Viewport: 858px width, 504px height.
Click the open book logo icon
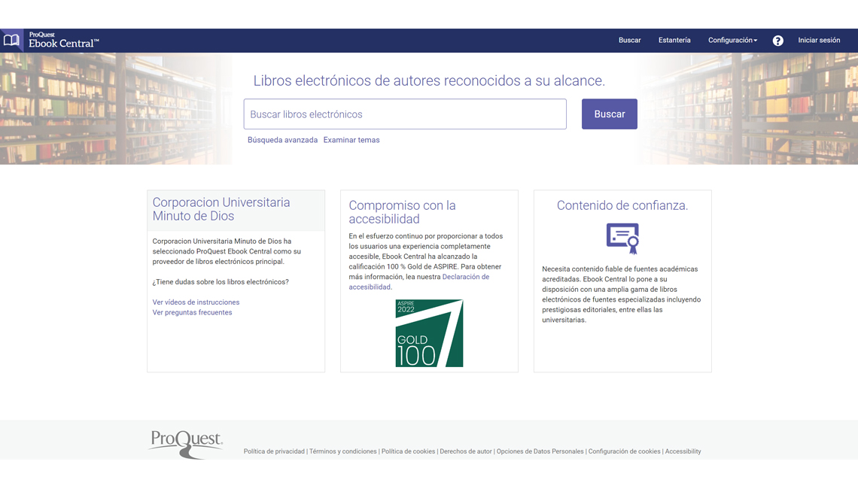tap(11, 41)
